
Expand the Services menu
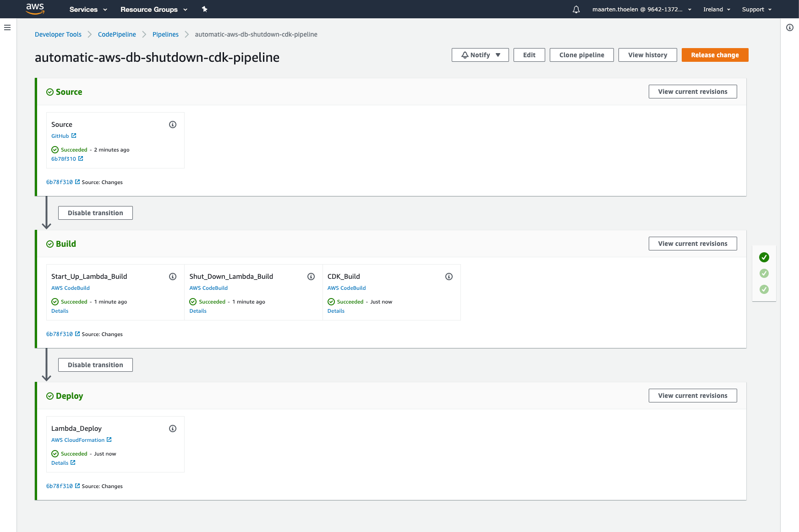(88, 9)
